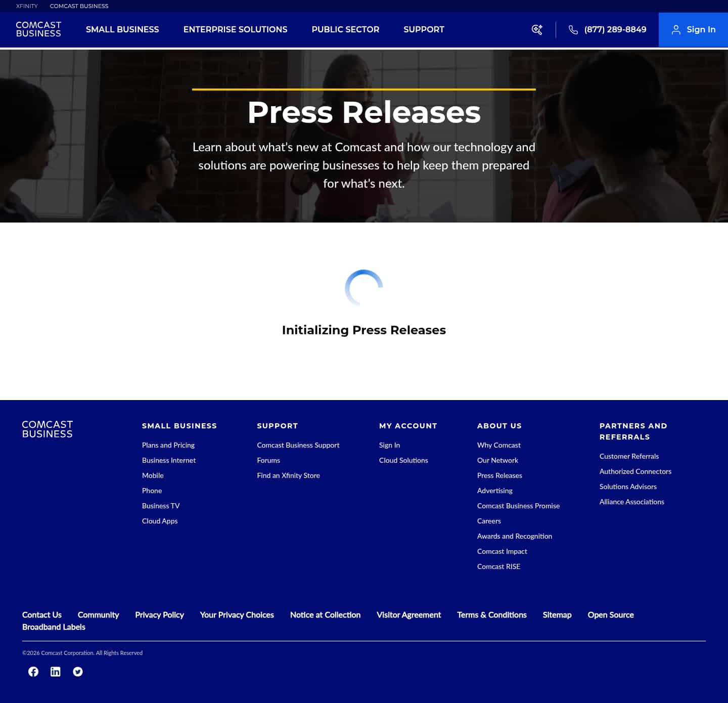This screenshot has width=728, height=703.
Task: Switch to the Enterprise Solutions section
Action: pyautogui.click(x=235, y=29)
